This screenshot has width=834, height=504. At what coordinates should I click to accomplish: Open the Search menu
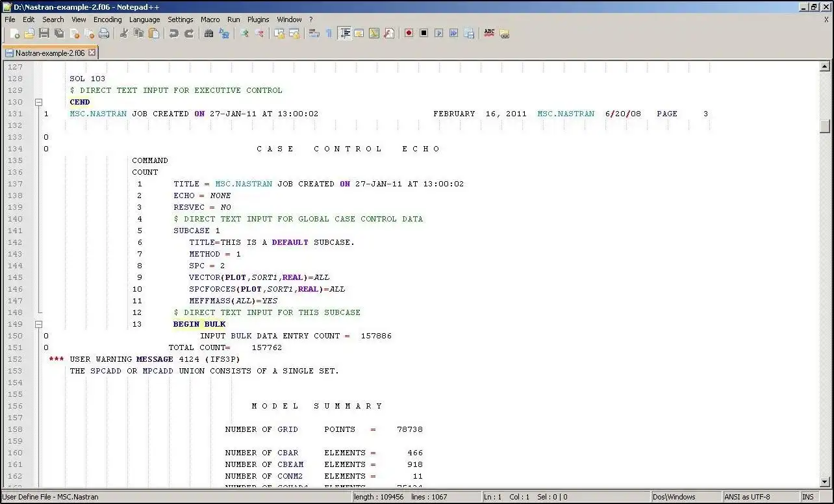pyautogui.click(x=53, y=19)
